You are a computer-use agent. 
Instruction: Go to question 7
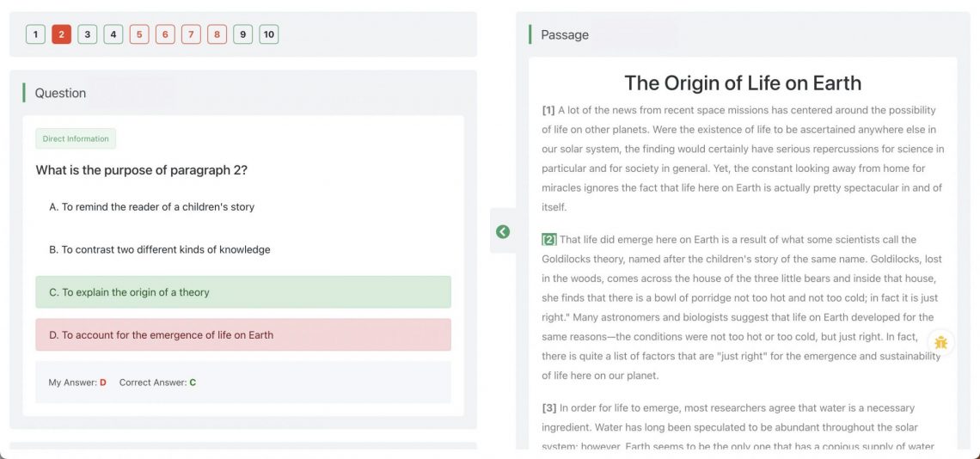coord(191,34)
